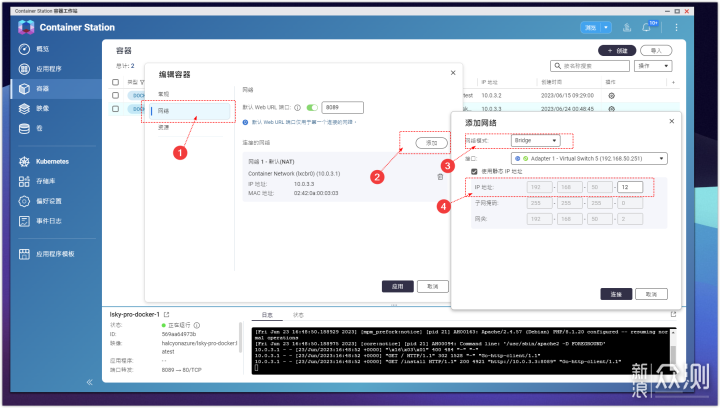This screenshot has width=720, height=408.
Task: Collapse the sidebar with the double chevron
Action: point(90,382)
